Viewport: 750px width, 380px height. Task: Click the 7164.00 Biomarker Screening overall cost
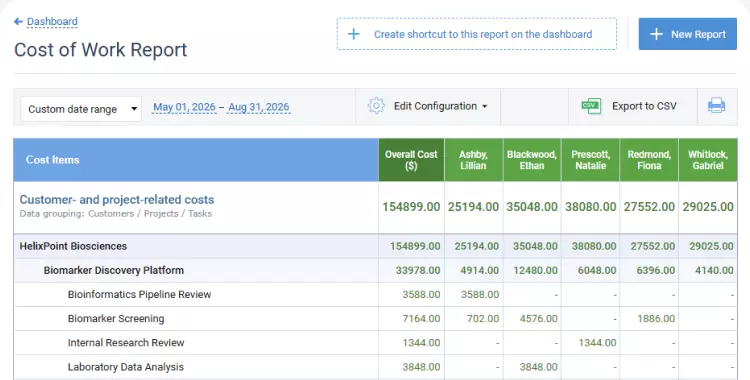point(421,319)
